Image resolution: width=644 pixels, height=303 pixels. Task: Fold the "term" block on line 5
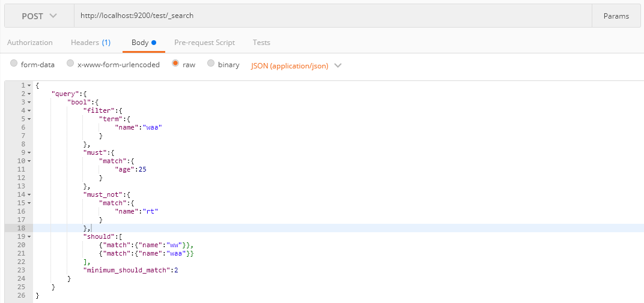tap(29, 119)
